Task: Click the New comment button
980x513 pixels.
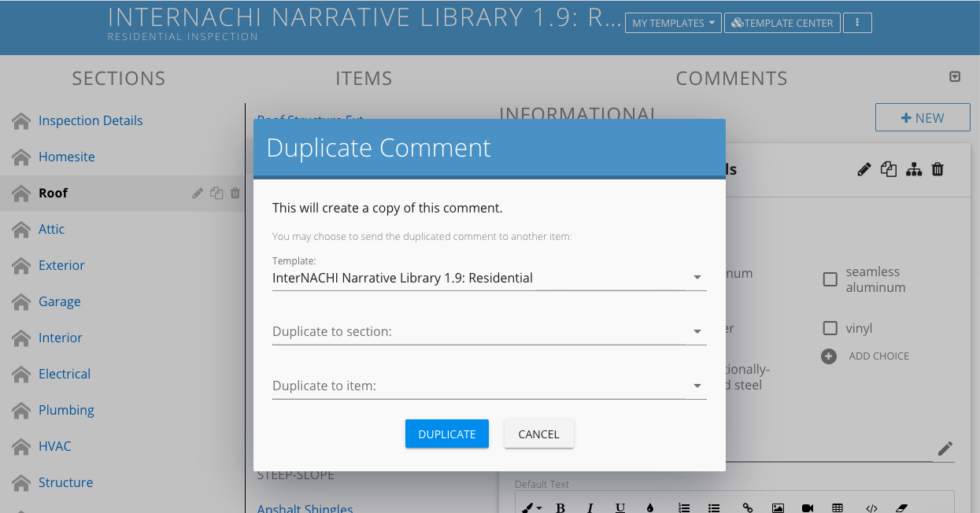Action: [923, 118]
